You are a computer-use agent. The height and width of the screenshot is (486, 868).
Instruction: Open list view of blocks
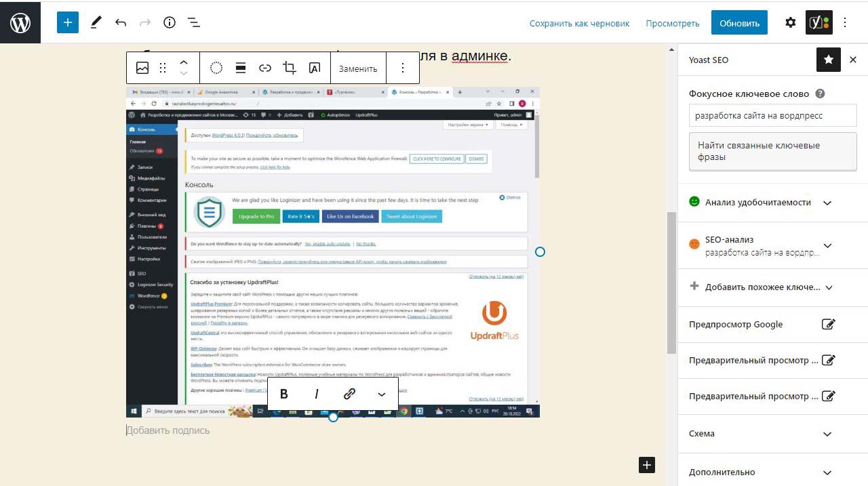194,22
